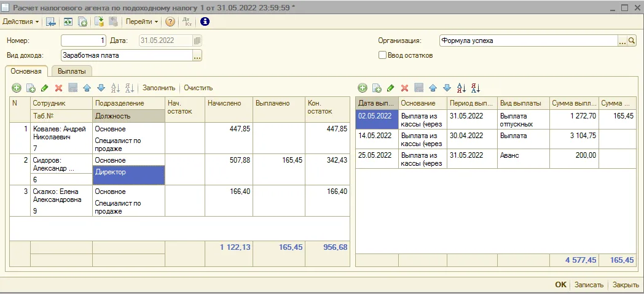Open the Перейти dropdown menu

[x=142, y=21]
